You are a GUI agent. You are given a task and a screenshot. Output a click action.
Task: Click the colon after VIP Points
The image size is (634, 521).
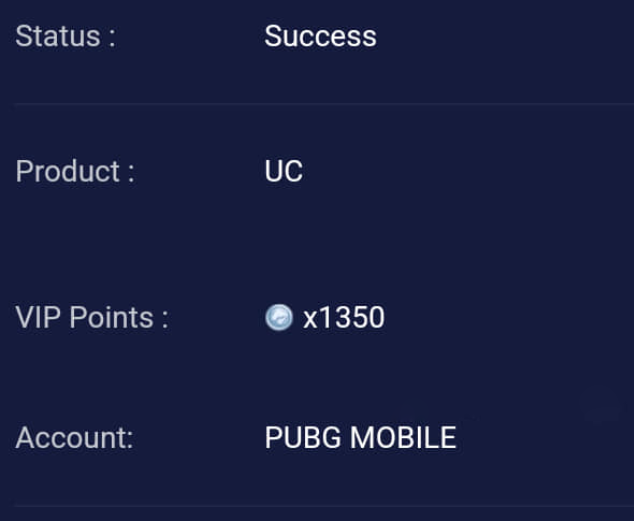(x=165, y=319)
